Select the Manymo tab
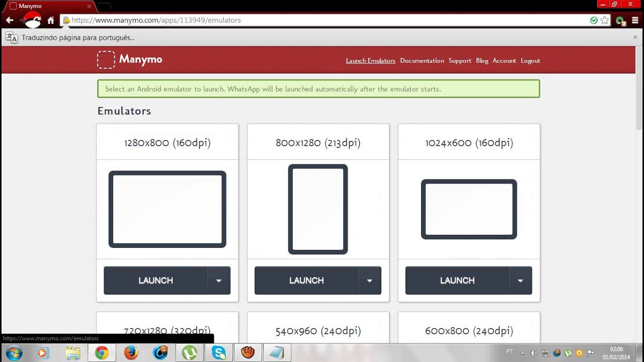 [50, 7]
